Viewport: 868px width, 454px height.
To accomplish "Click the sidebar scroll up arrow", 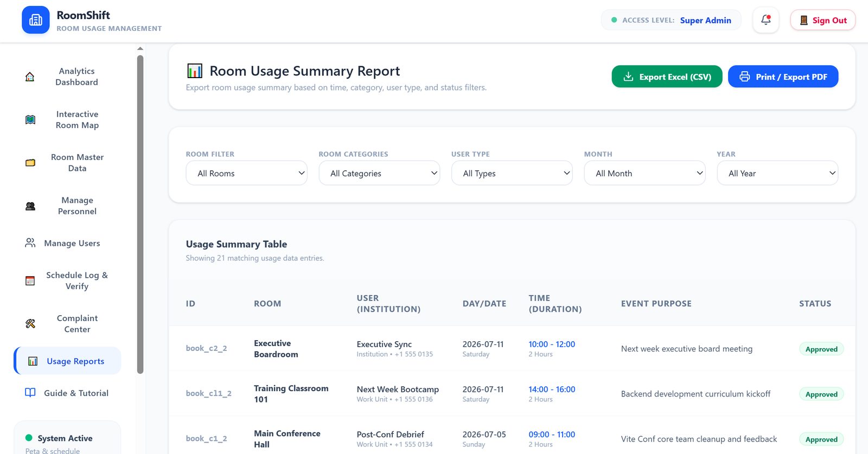I will point(140,49).
